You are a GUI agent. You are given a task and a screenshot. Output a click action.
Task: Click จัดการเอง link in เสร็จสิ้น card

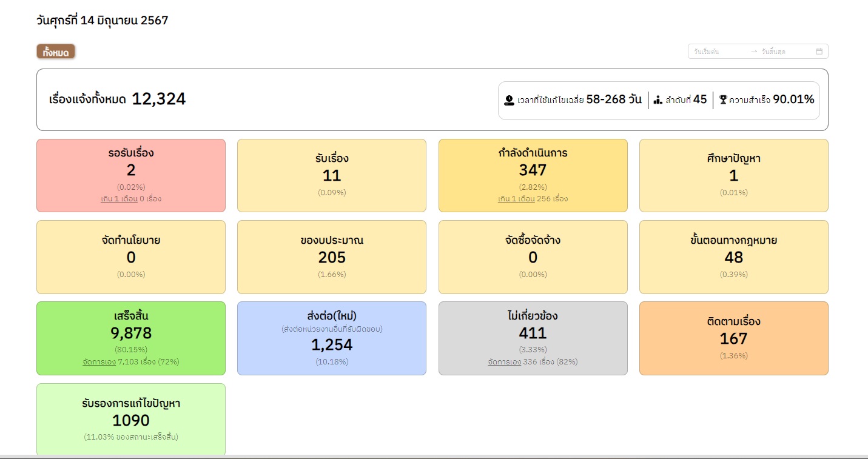coord(99,362)
